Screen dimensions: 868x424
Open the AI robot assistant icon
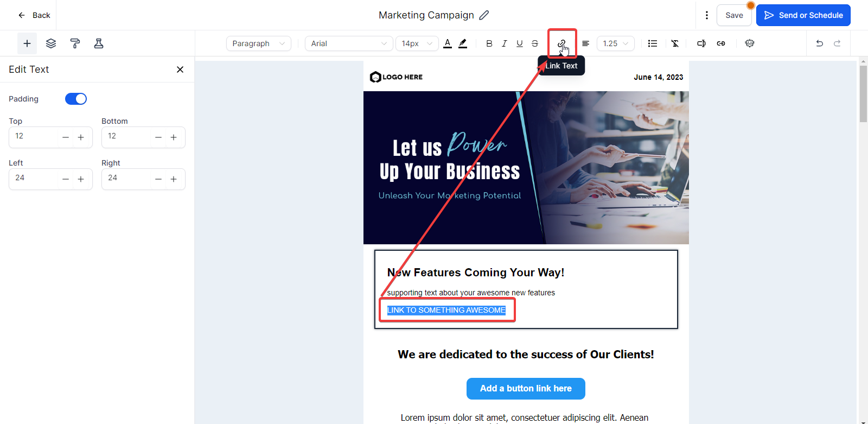point(750,43)
